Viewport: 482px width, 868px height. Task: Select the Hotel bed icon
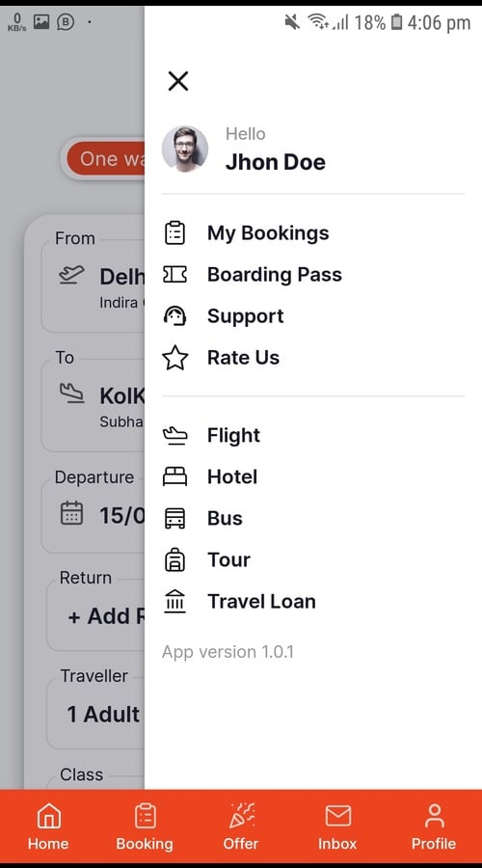pos(174,476)
